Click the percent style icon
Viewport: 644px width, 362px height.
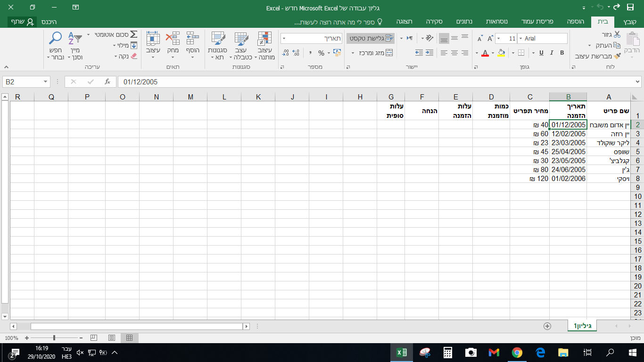pyautogui.click(x=321, y=53)
